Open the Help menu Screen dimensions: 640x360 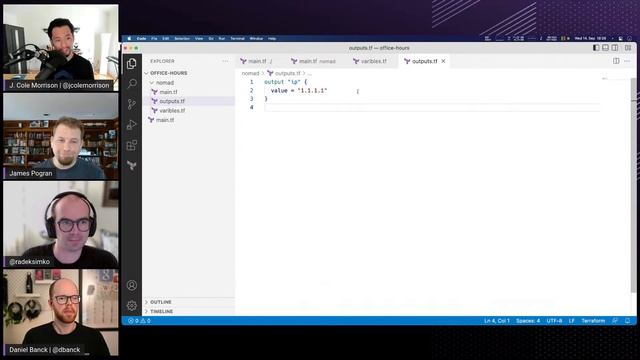pyautogui.click(x=272, y=38)
